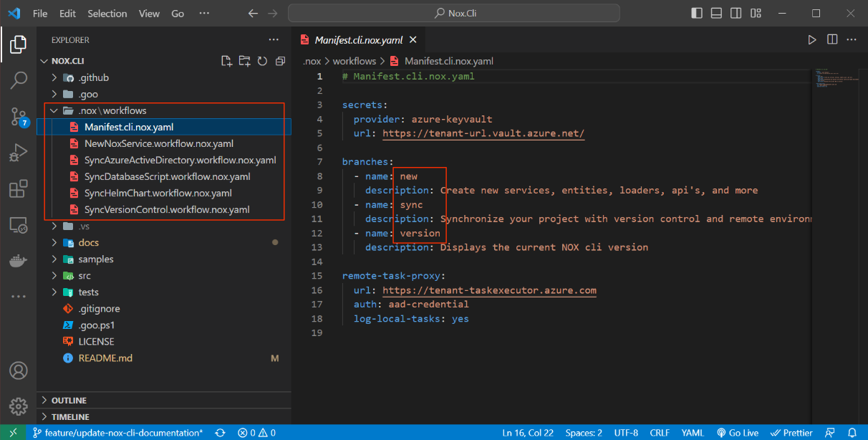Open SyncHelmChart.workflow.nox.yaml file
Screen dimensions: 868x440
coord(164,193)
